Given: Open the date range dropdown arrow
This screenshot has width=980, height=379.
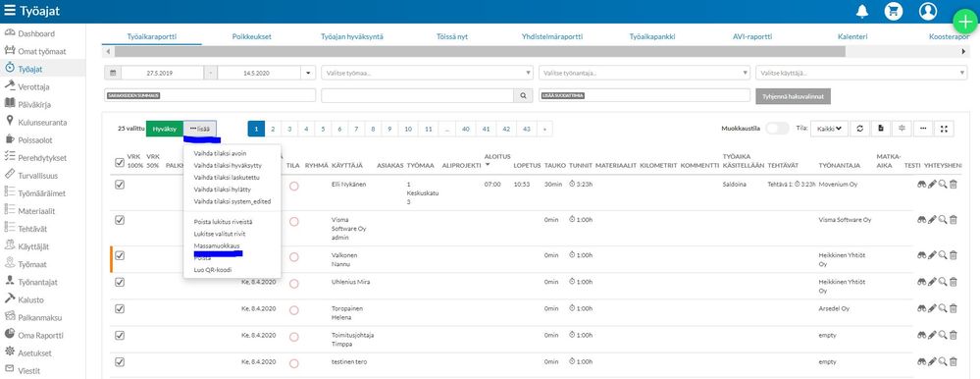Looking at the screenshot, I should pos(308,74).
